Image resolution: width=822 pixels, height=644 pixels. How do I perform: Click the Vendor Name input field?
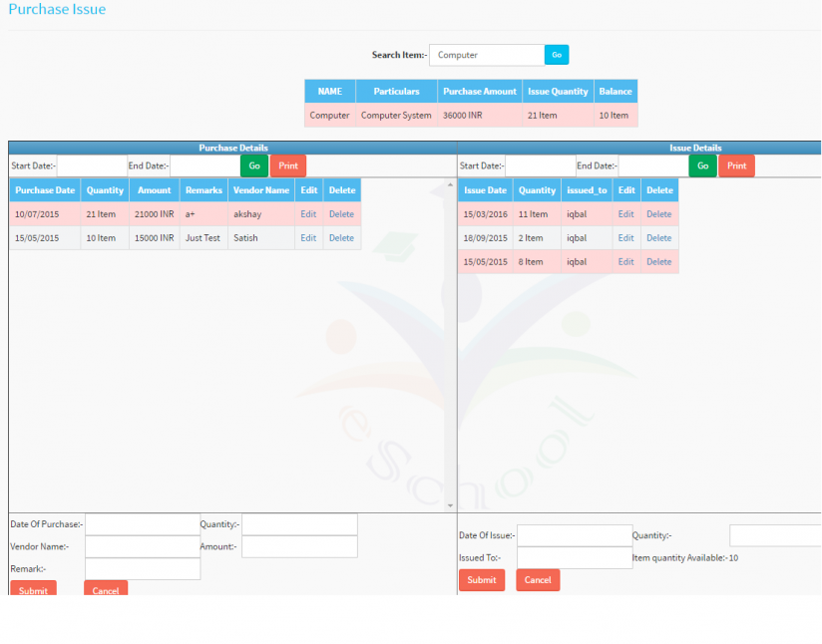(x=142, y=546)
